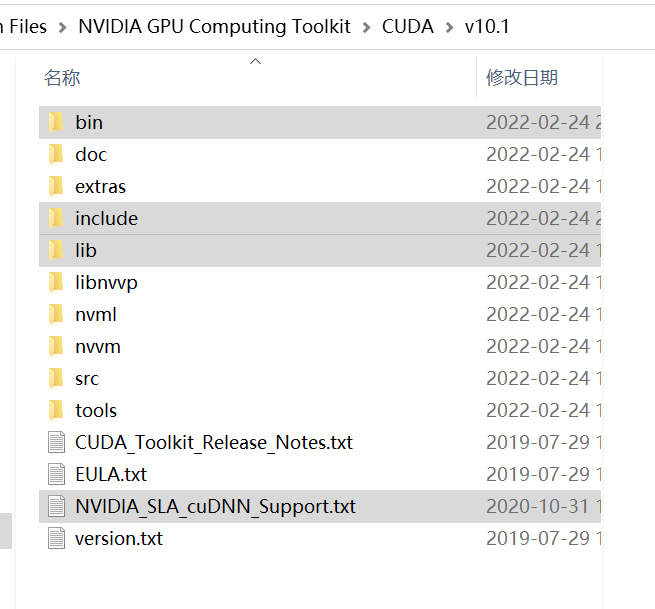
Task: Expand the chevron before NVIDIA GPU Computing Toolkit
Action: pyautogui.click(x=63, y=27)
